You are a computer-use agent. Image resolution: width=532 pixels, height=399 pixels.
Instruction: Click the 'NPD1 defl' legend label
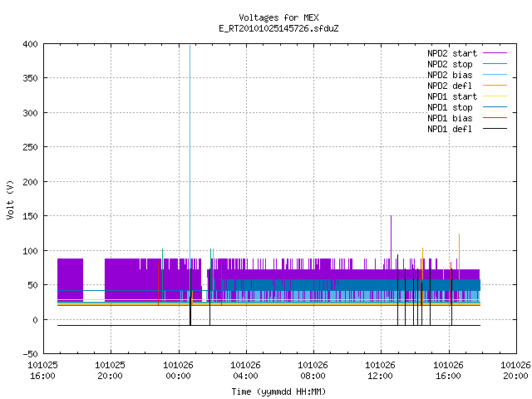point(450,130)
